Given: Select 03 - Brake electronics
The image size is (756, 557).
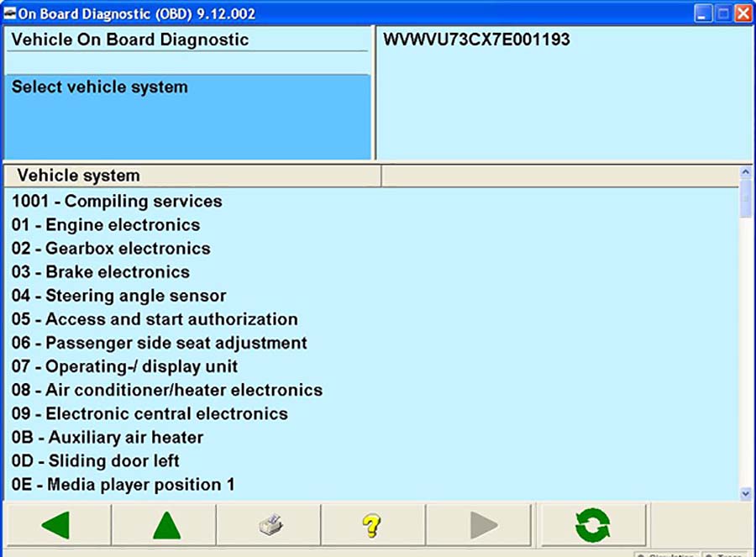Looking at the screenshot, I should [101, 272].
